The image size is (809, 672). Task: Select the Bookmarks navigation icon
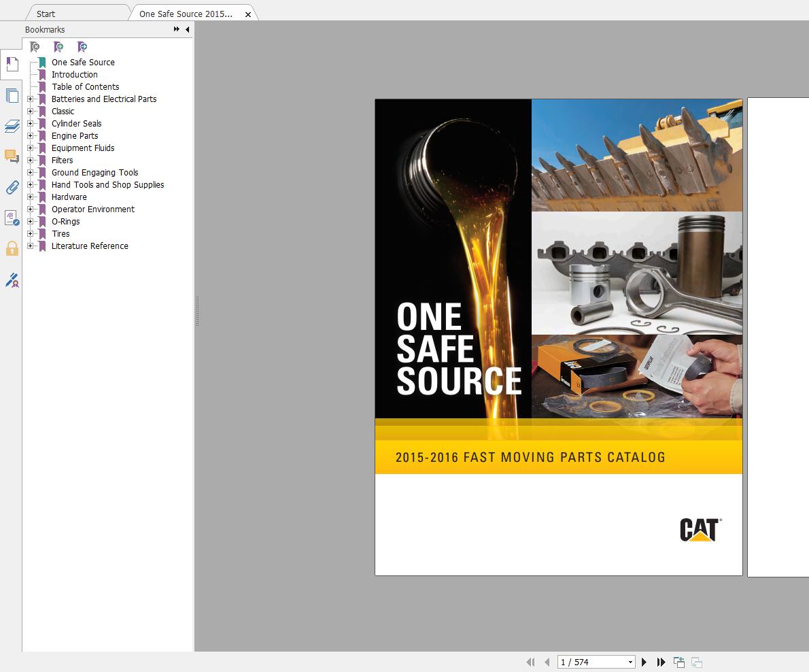[11, 64]
